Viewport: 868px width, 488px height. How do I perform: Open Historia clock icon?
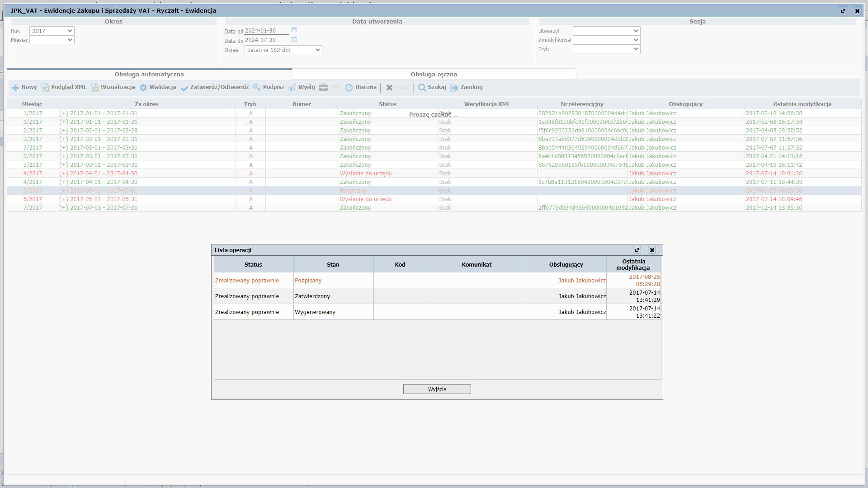[349, 88]
